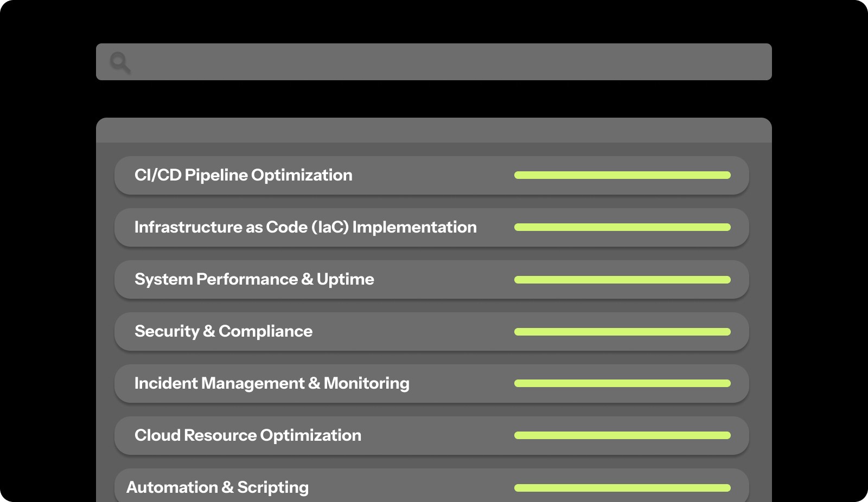Viewport: 868px width, 502px height.
Task: Click the Security & Compliance progress bar
Action: click(x=622, y=331)
